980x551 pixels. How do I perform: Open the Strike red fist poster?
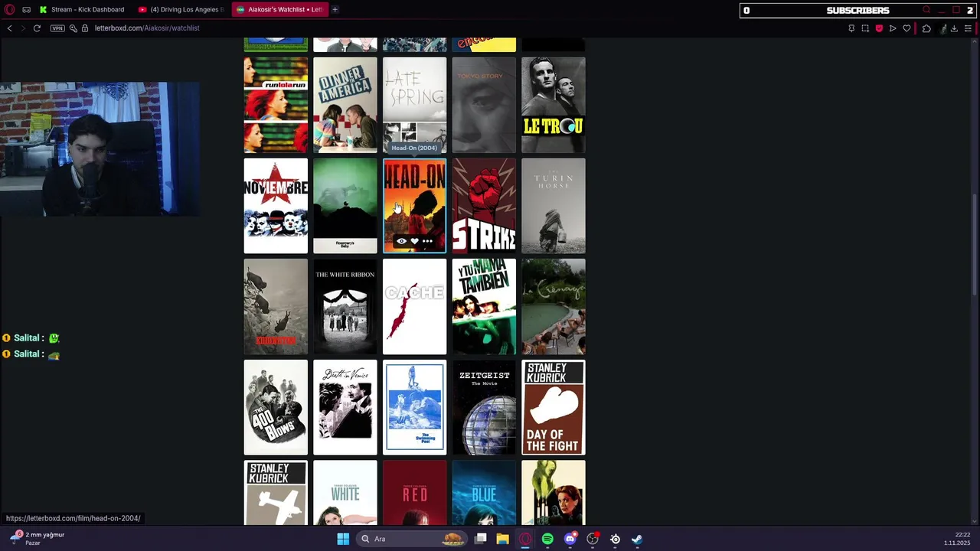coord(484,206)
